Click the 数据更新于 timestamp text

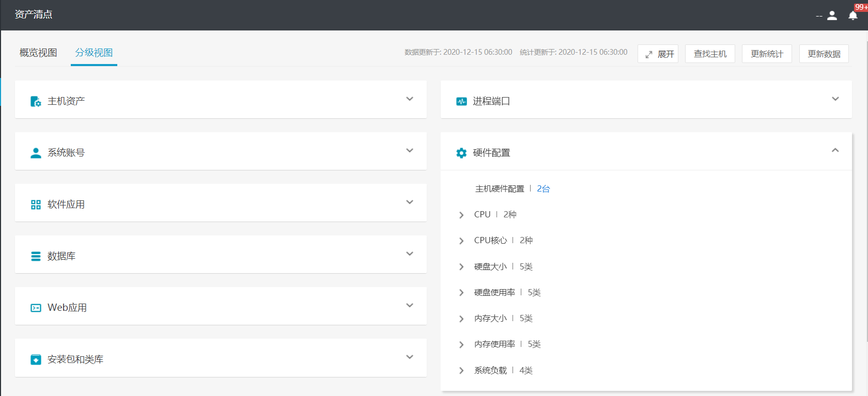458,52
